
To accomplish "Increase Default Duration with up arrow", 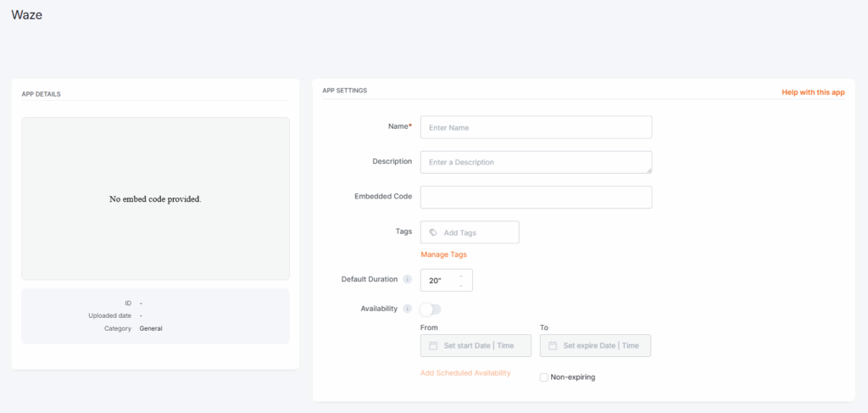I will coord(461,275).
